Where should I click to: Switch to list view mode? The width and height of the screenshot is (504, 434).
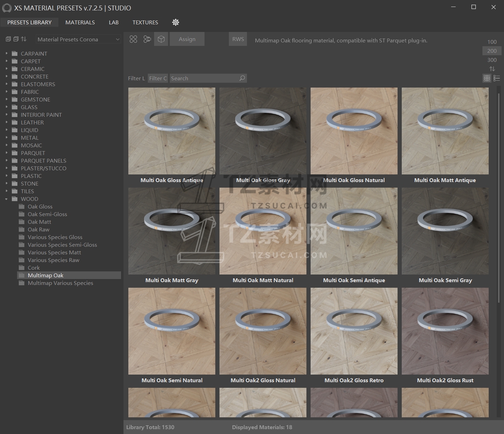point(497,78)
